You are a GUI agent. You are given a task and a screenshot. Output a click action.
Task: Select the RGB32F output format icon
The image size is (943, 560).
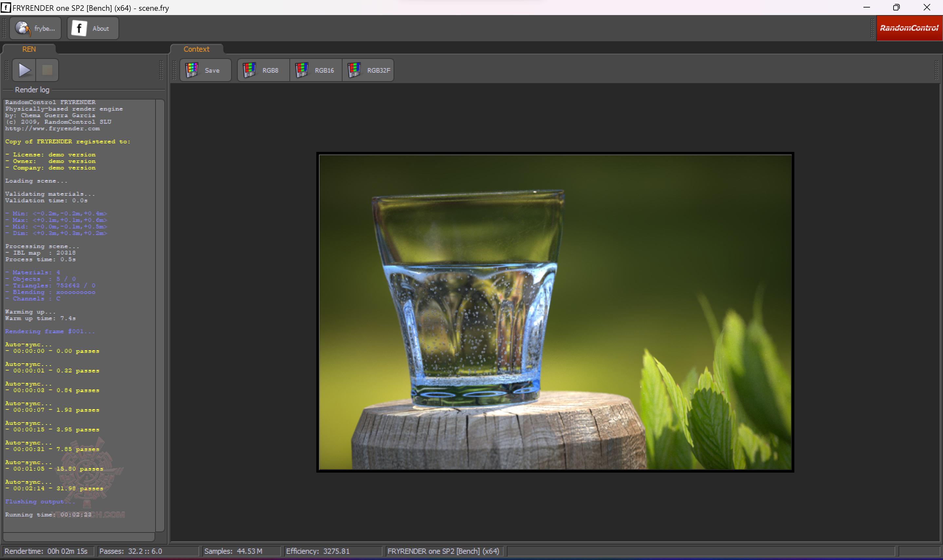pyautogui.click(x=354, y=70)
